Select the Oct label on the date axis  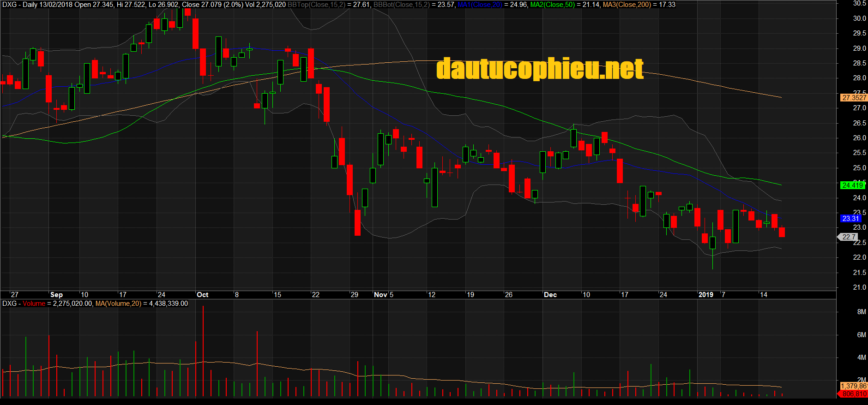202,295
